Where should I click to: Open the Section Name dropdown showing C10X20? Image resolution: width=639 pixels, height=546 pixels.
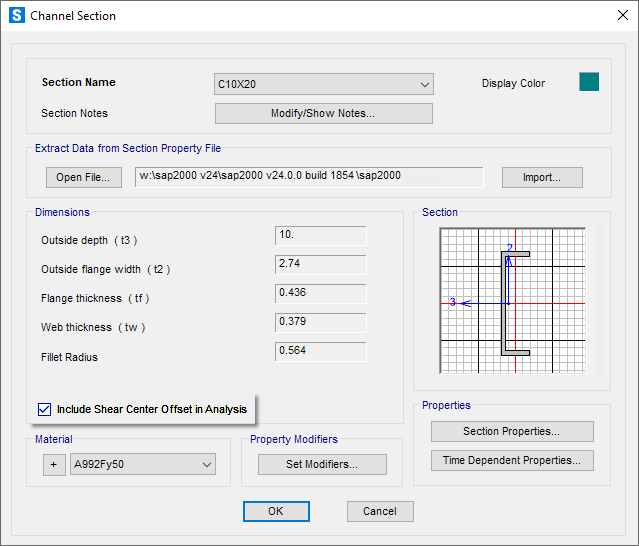324,85
